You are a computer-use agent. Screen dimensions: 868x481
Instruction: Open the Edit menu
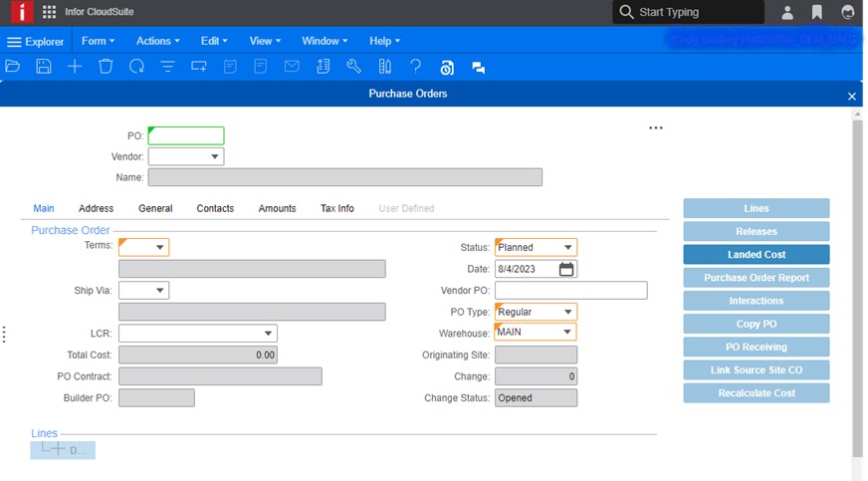[x=214, y=41]
